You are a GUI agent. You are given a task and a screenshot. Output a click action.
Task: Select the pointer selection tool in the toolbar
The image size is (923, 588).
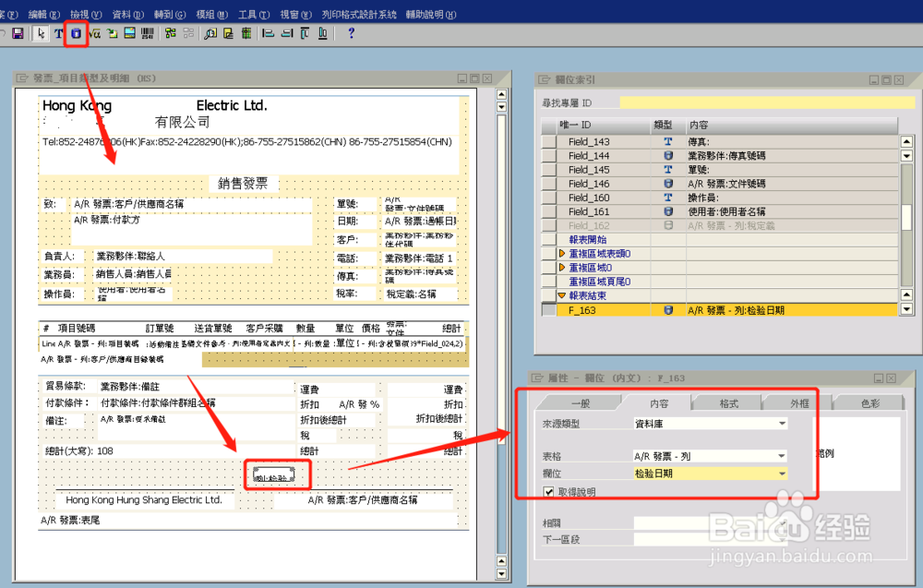(42, 33)
